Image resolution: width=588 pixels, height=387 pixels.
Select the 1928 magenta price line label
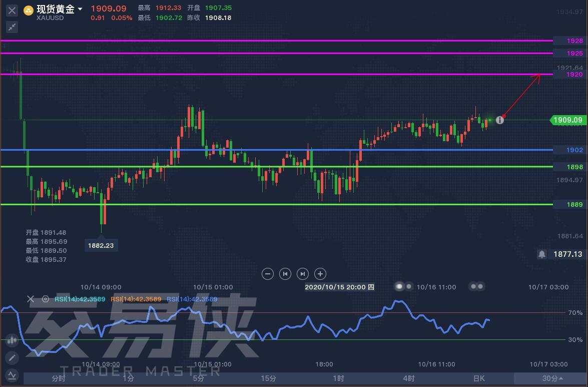point(575,41)
